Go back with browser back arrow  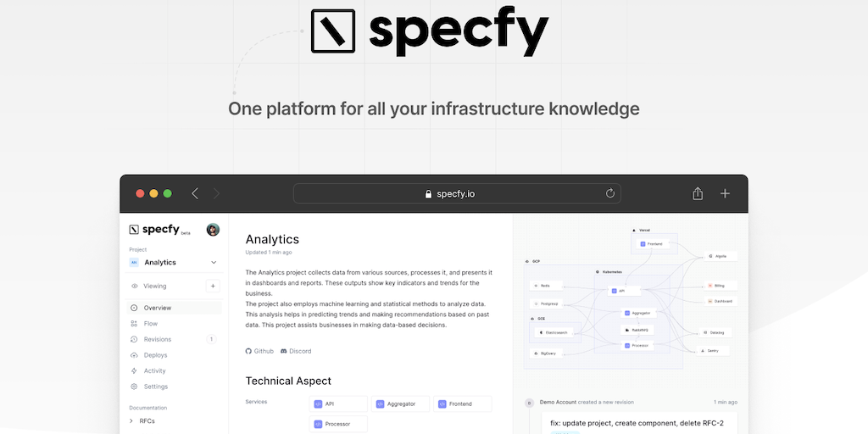point(195,193)
